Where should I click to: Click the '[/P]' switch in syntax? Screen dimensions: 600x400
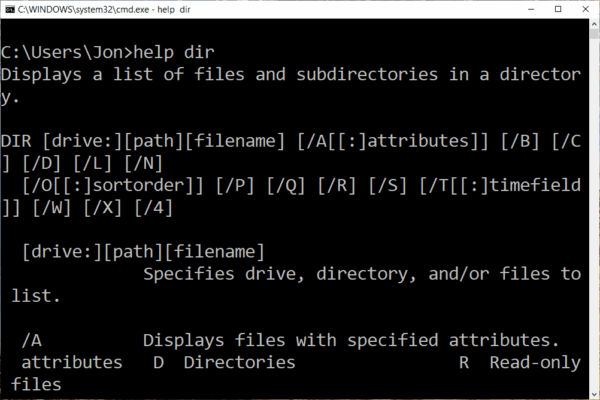click(x=235, y=186)
